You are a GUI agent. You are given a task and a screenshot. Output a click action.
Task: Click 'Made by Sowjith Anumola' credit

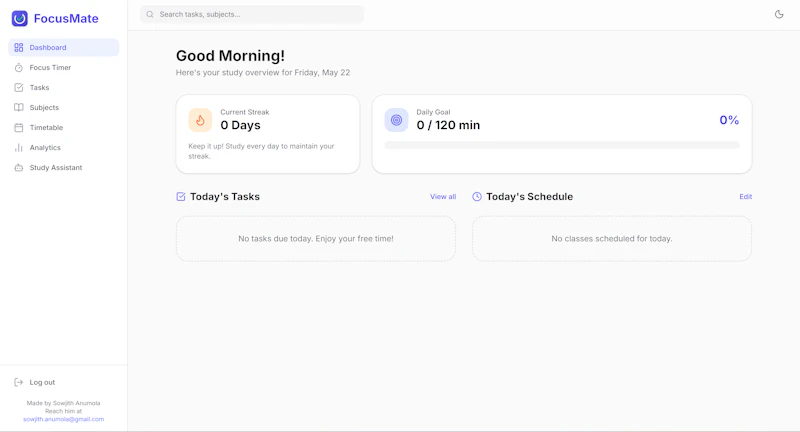[63, 403]
